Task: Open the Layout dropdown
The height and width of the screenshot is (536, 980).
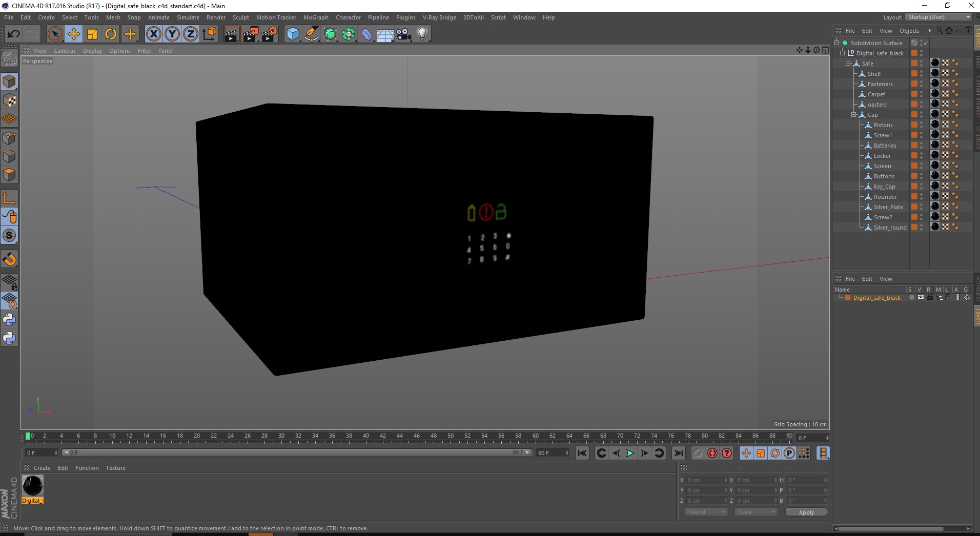Action: click(x=938, y=17)
